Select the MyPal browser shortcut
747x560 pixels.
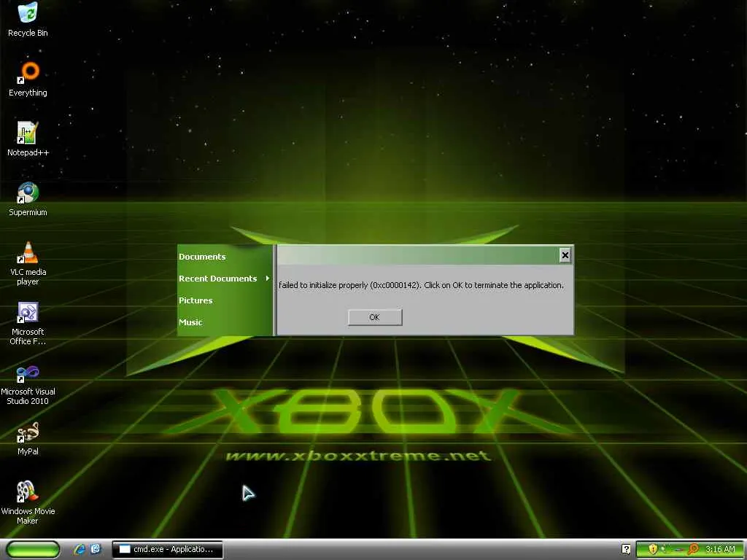click(x=28, y=438)
